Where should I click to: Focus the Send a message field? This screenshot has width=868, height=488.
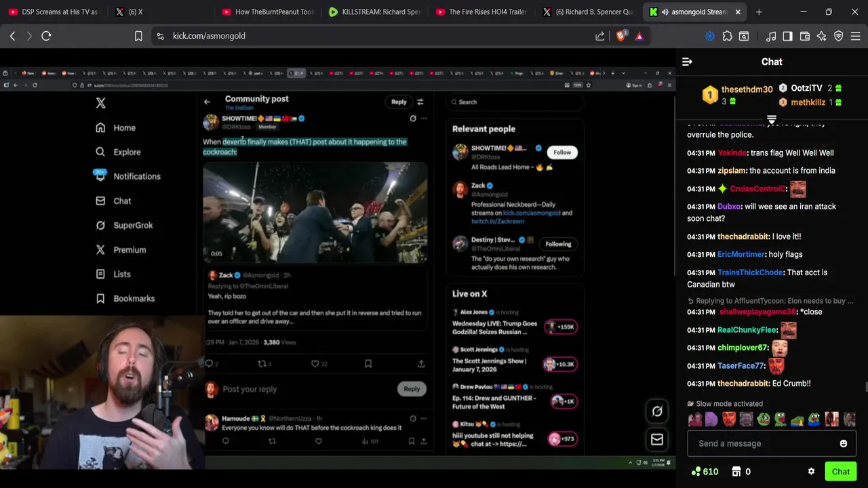(772, 443)
